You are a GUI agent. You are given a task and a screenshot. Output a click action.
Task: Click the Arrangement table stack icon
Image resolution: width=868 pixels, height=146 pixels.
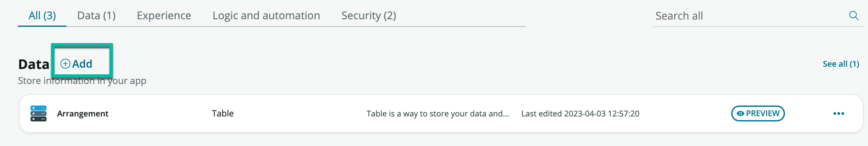click(39, 113)
